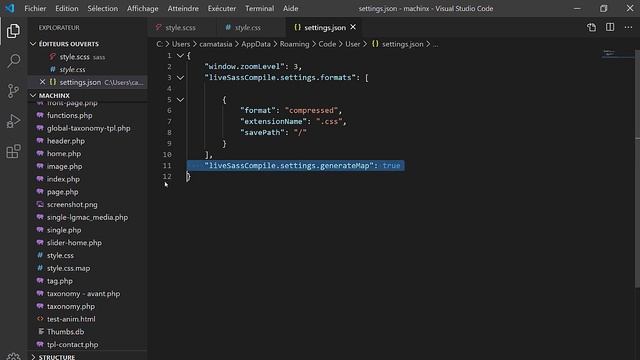This screenshot has height=360, width=640.
Task: Click the Roaming breadcrumb segment
Action: click(x=294, y=44)
